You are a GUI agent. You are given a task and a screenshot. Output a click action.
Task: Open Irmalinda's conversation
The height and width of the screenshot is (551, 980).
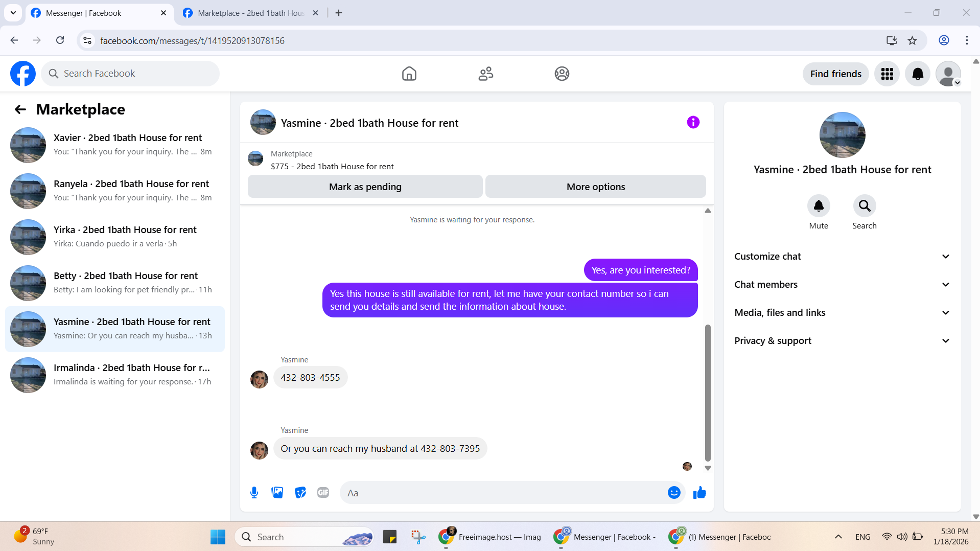(x=115, y=375)
